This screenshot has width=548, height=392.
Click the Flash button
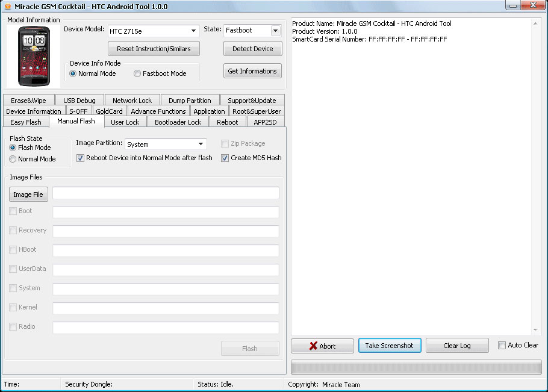point(250,348)
